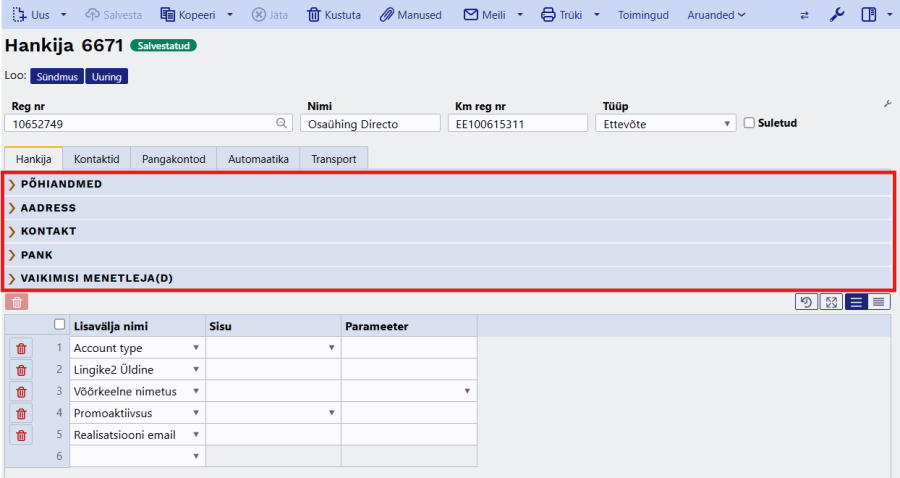The height and width of the screenshot is (478, 900).
Task: Expand VAIKIMISI MENETLEJA(D) section
Action: point(448,278)
